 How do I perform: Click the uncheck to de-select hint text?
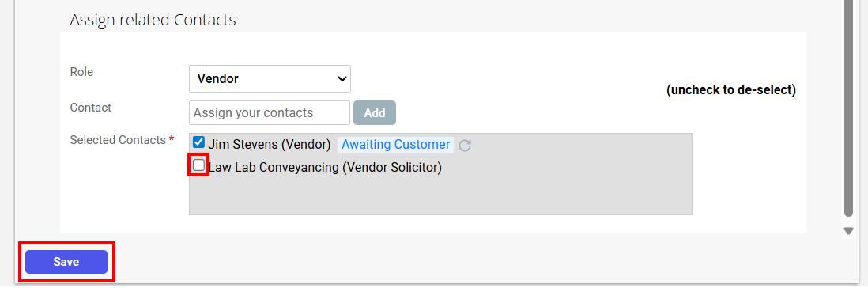tap(731, 90)
